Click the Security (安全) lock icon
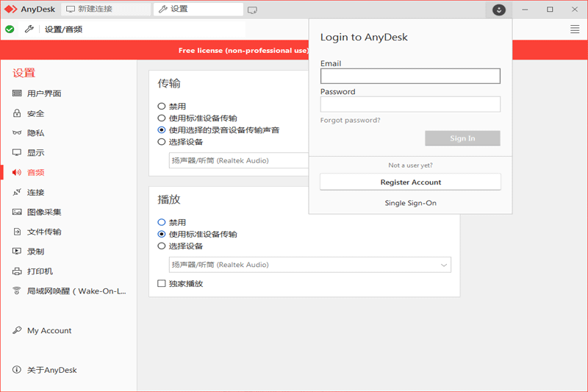 (17, 113)
